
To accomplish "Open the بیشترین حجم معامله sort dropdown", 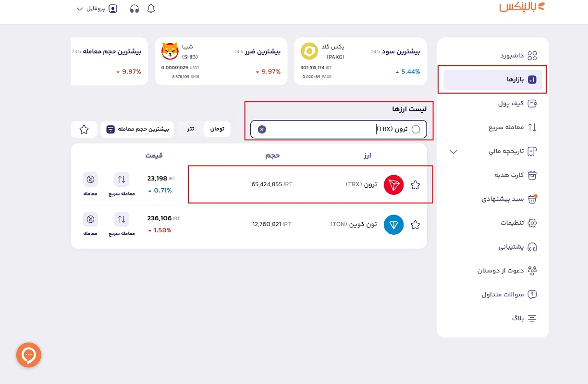I will click(137, 129).
